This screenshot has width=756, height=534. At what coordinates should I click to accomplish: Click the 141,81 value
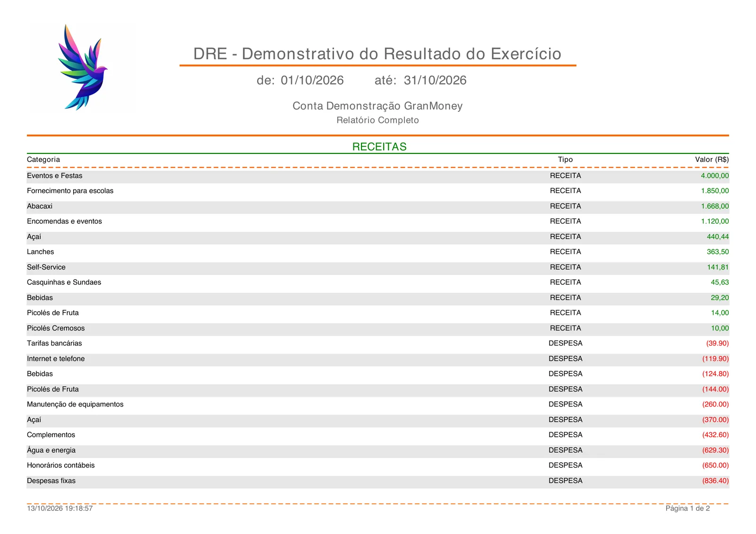[718, 267]
